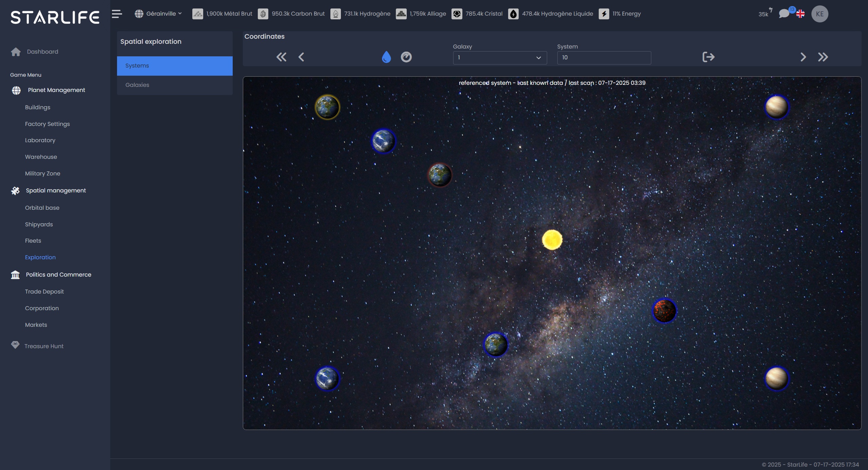
Task: Jump forward with double-right chevron
Action: 823,57
